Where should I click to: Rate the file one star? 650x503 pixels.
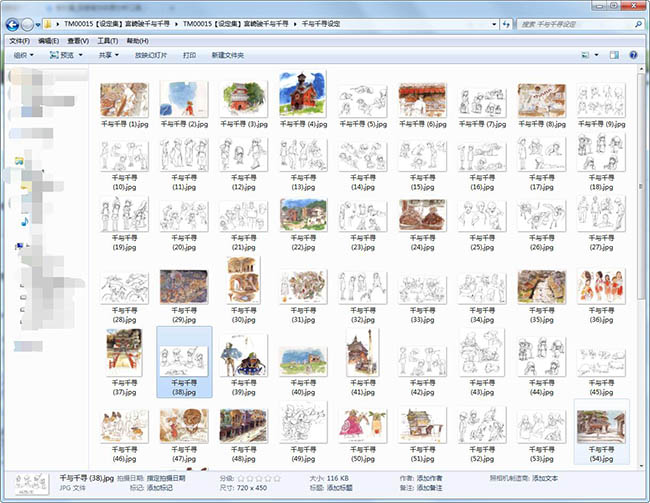pos(240,478)
